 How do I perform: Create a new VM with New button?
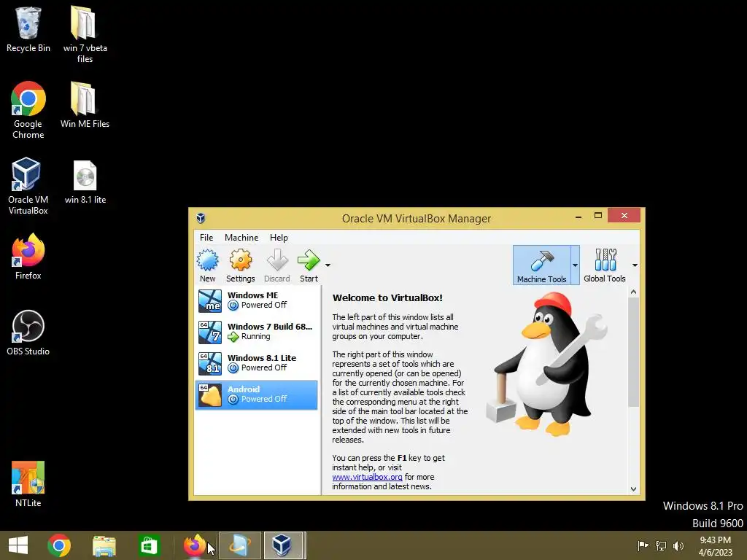click(x=208, y=265)
